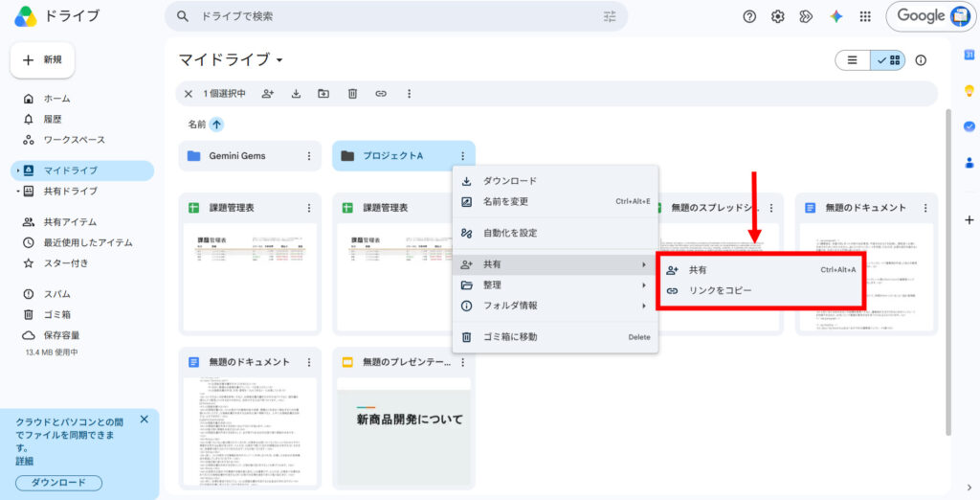Click the add-ons plus icon

969,220
